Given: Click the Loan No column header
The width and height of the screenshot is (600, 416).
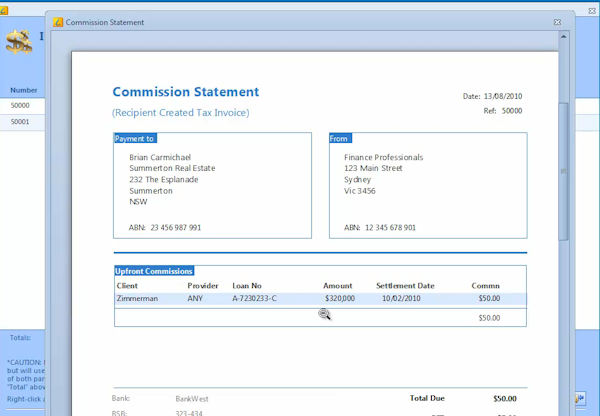Looking at the screenshot, I should pyautogui.click(x=247, y=285).
